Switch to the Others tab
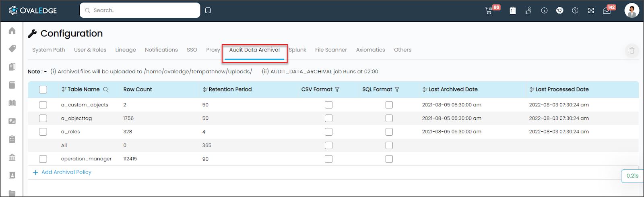 click(x=402, y=50)
